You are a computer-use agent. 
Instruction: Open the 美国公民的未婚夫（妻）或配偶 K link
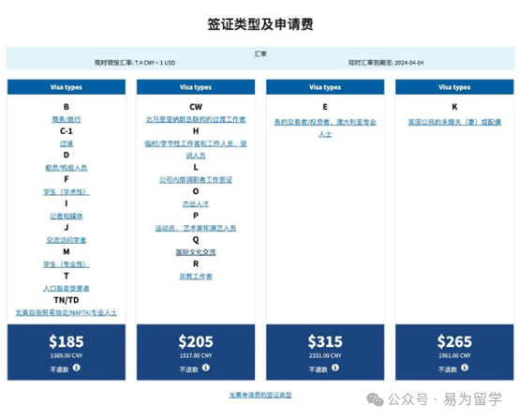pyautogui.click(x=454, y=122)
